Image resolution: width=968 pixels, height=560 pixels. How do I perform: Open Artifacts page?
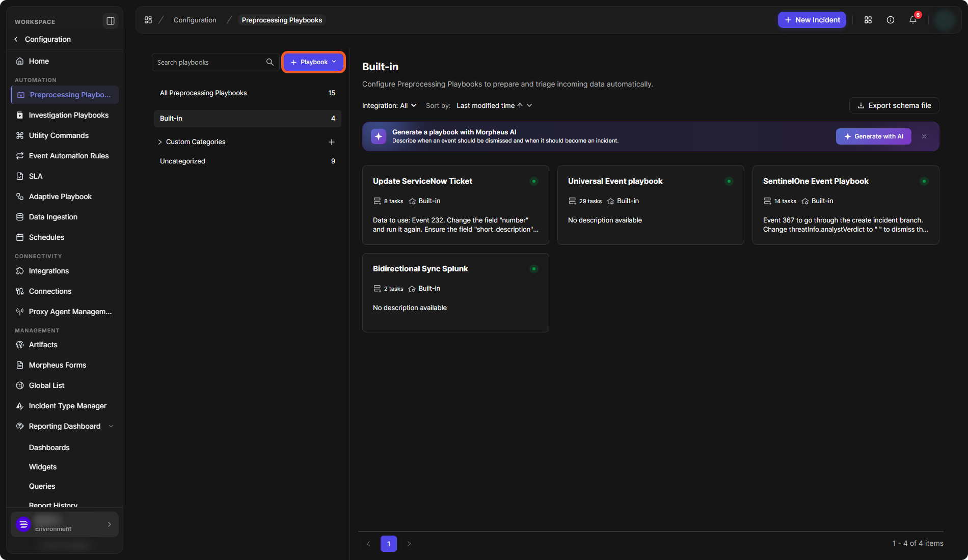pyautogui.click(x=65, y=345)
